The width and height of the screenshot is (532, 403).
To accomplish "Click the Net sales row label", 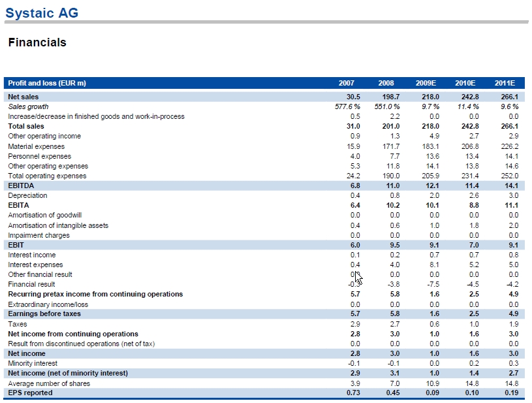I will pyautogui.click(x=23, y=97).
